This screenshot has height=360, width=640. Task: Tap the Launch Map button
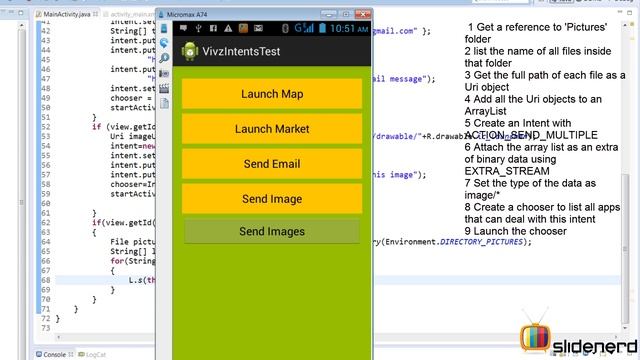[272, 94]
